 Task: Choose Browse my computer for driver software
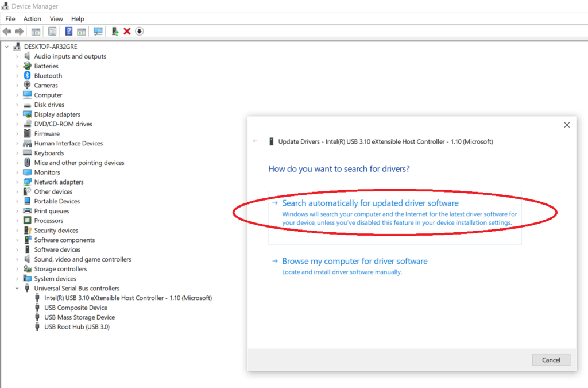pyautogui.click(x=354, y=261)
